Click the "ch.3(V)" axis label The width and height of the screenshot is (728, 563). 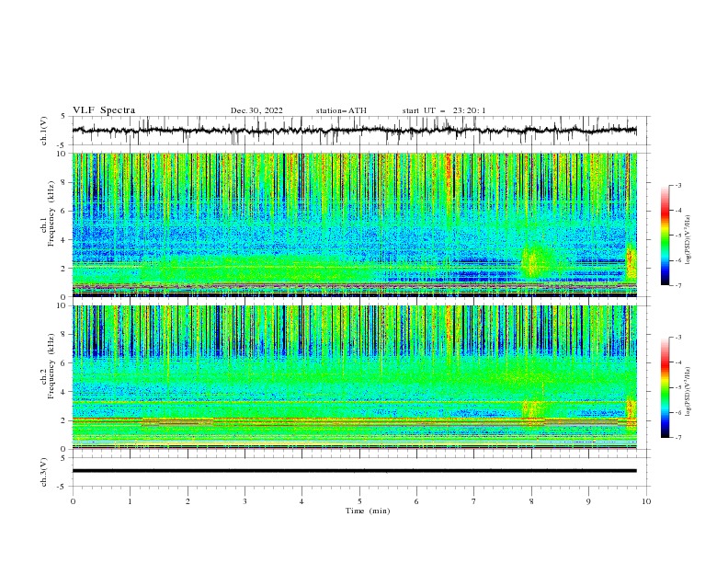44,472
